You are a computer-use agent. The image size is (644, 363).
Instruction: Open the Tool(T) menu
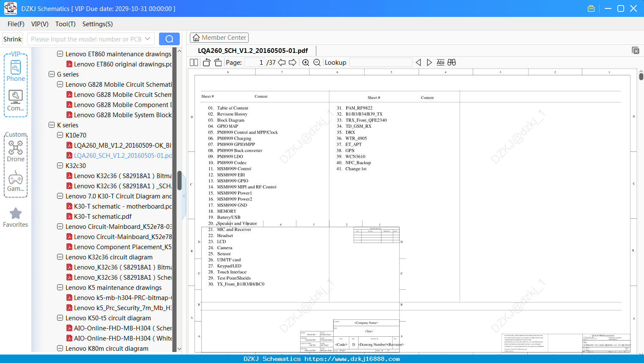66,24
